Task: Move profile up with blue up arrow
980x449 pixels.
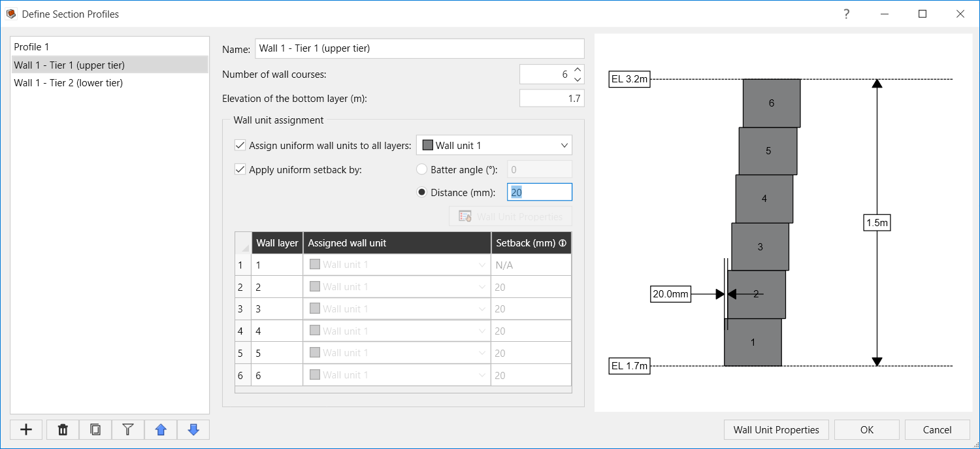Action: (x=161, y=429)
